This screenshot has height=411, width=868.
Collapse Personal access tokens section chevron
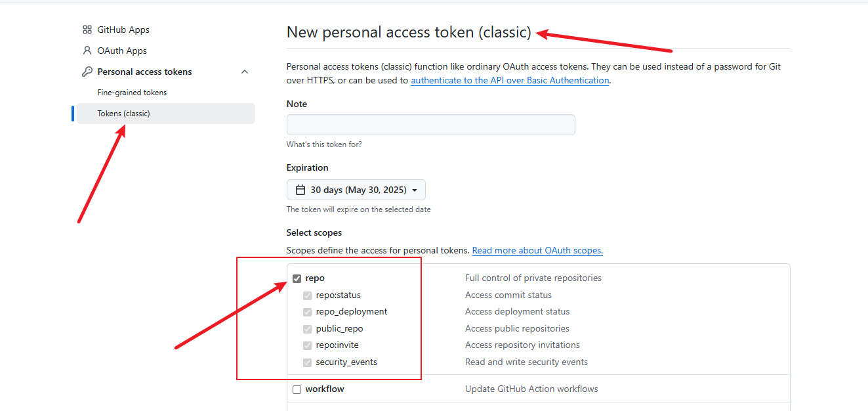click(x=245, y=72)
